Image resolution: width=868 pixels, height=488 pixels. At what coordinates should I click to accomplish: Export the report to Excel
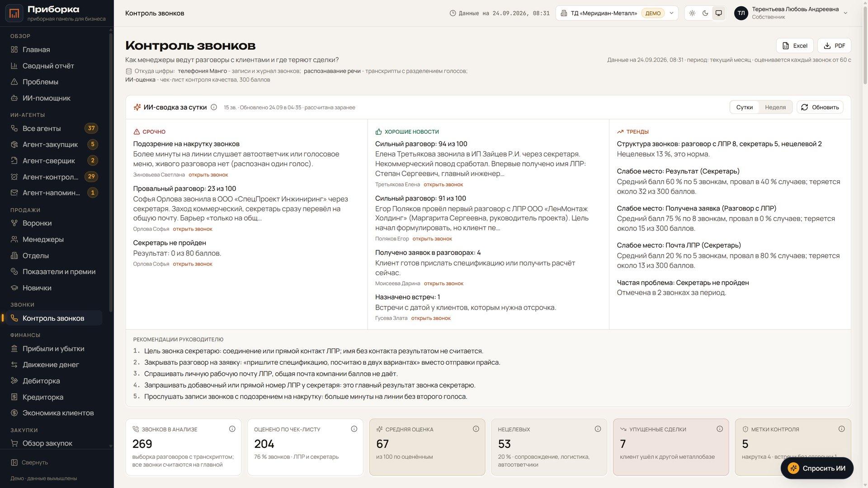(x=795, y=46)
